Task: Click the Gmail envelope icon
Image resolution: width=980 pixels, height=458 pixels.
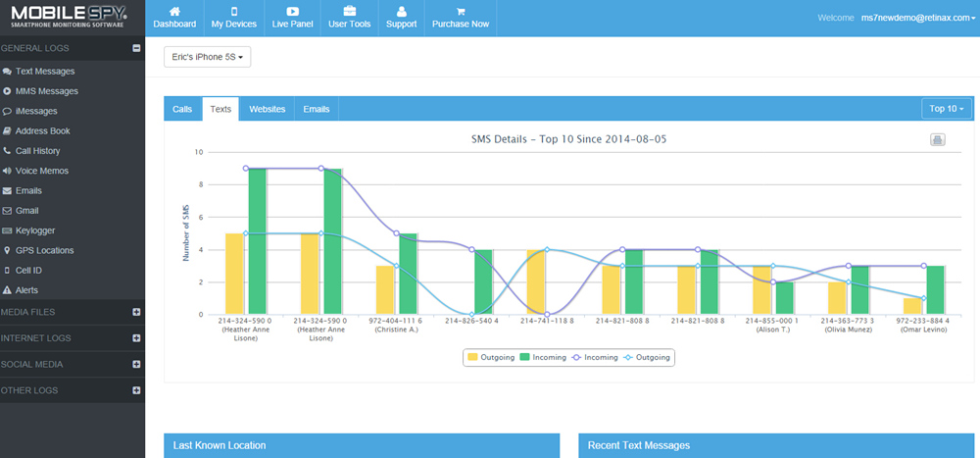Action: tap(7, 211)
